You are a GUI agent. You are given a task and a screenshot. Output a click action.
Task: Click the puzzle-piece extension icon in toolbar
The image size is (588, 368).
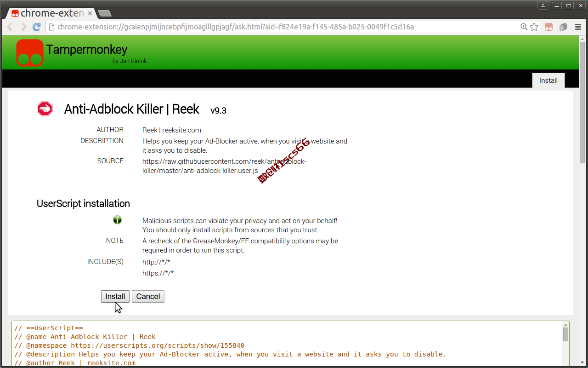(563, 27)
